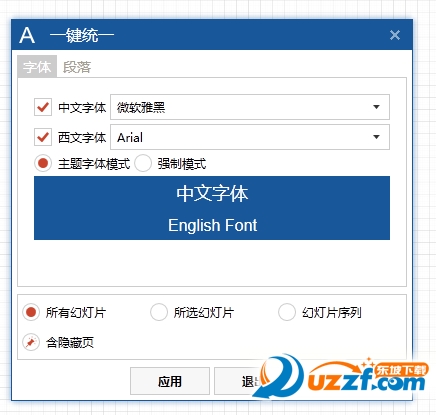Select 主题字体模式 radio button
Viewport: 436px width, 415px height.
point(43,163)
